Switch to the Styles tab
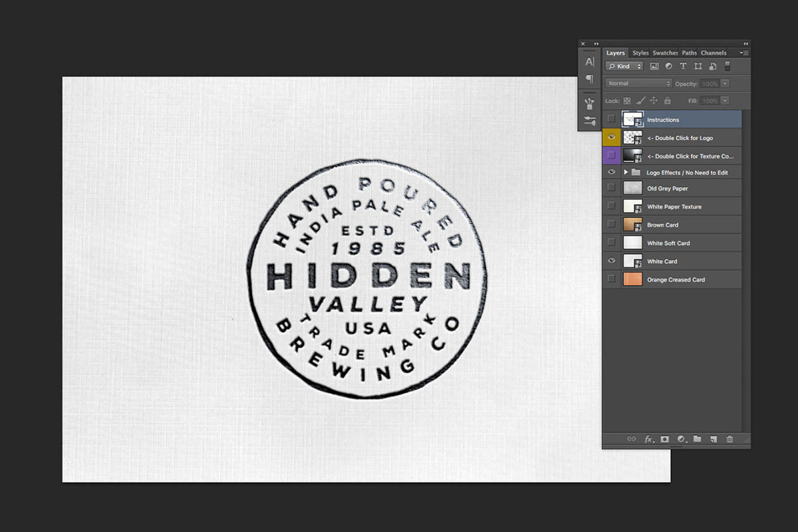This screenshot has width=798, height=532. click(x=640, y=53)
